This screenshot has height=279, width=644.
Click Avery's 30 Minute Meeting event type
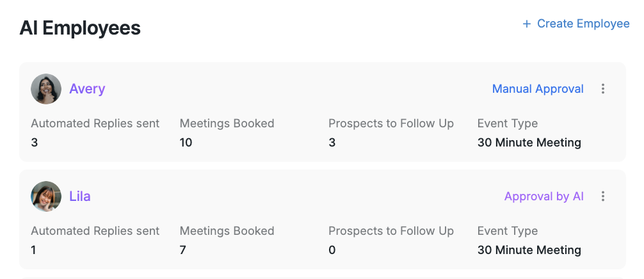coord(529,143)
